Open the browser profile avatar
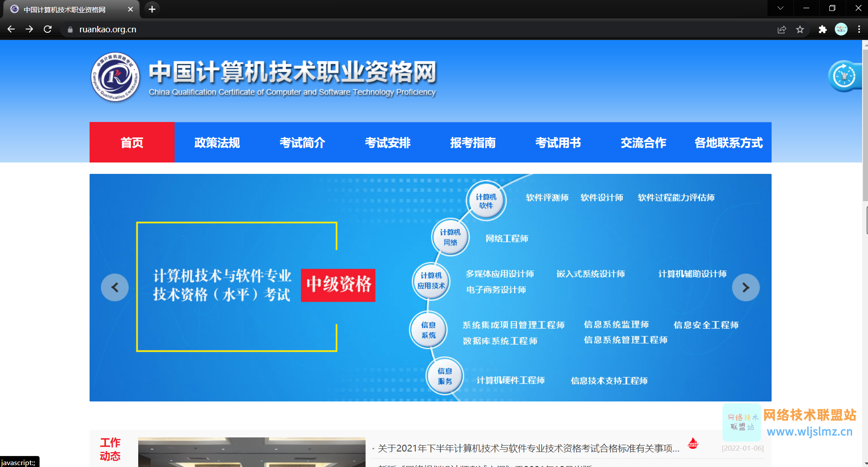 click(x=841, y=29)
